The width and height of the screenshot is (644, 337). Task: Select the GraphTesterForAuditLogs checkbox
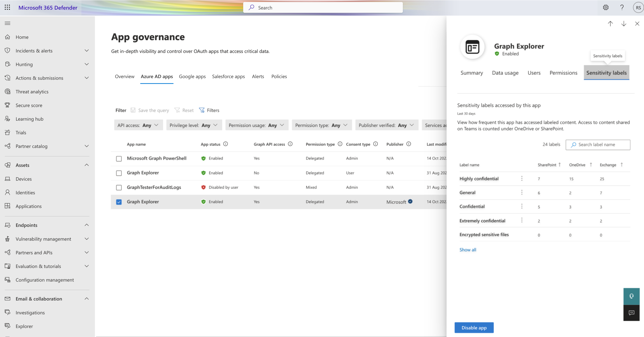[119, 187]
